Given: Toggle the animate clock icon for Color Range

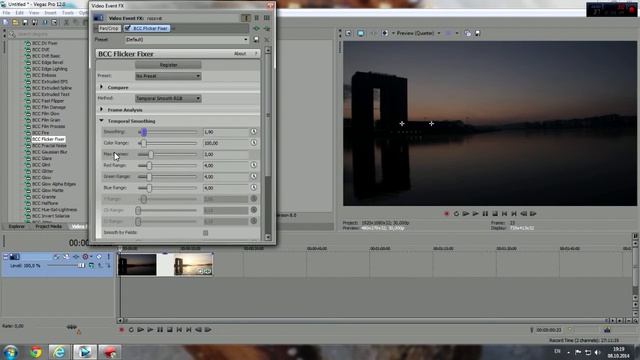Looking at the screenshot, I should click(x=253, y=143).
